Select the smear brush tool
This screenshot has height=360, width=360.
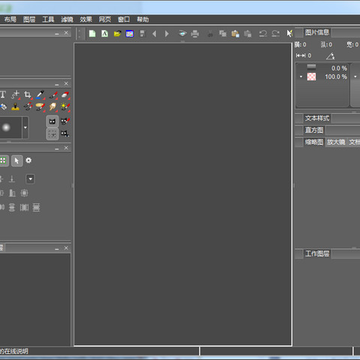(x=40, y=107)
